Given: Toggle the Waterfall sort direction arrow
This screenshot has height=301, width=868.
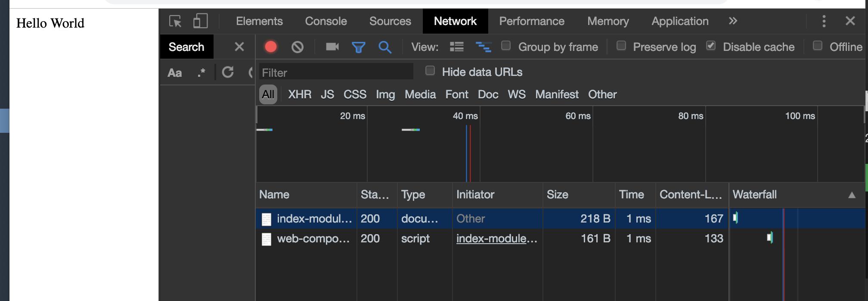Looking at the screenshot, I should (x=852, y=195).
